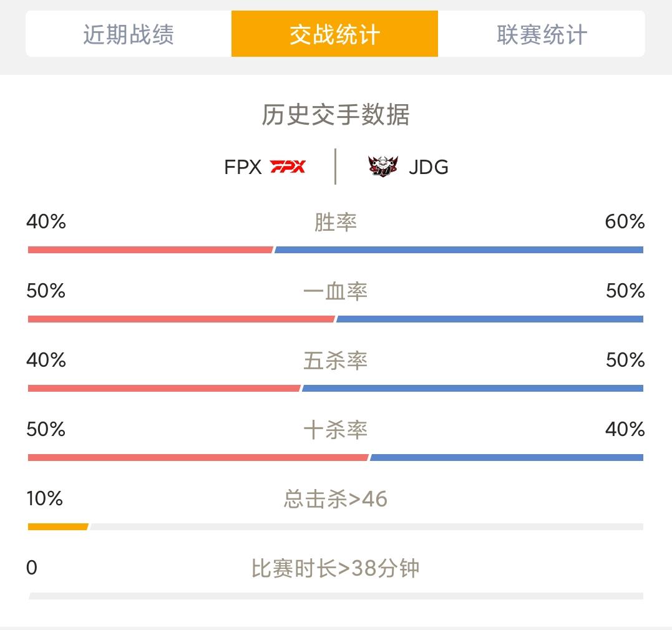This screenshot has height=630, width=672.
Task: Click the orange 总击杀>46 progress bar
Action: click(x=58, y=526)
